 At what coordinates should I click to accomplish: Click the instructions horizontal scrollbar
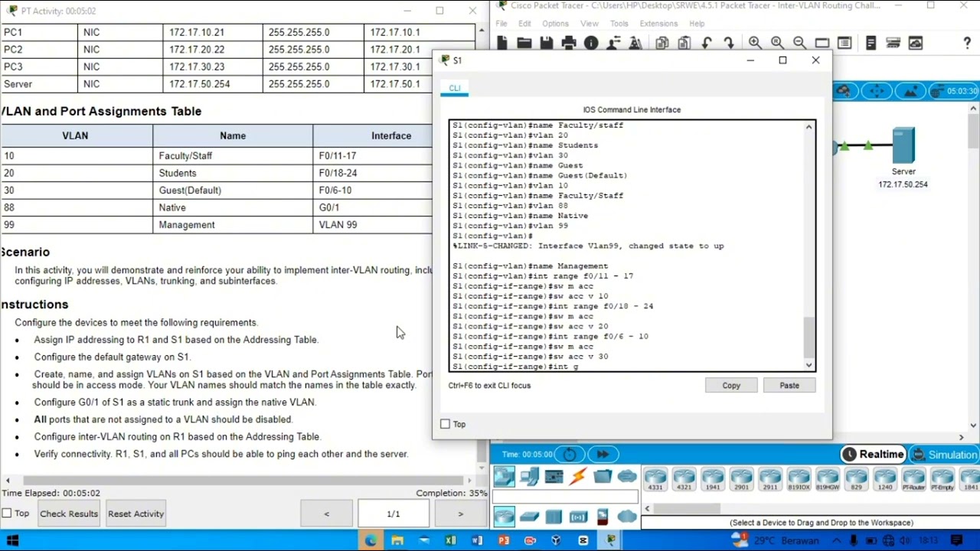point(243,481)
